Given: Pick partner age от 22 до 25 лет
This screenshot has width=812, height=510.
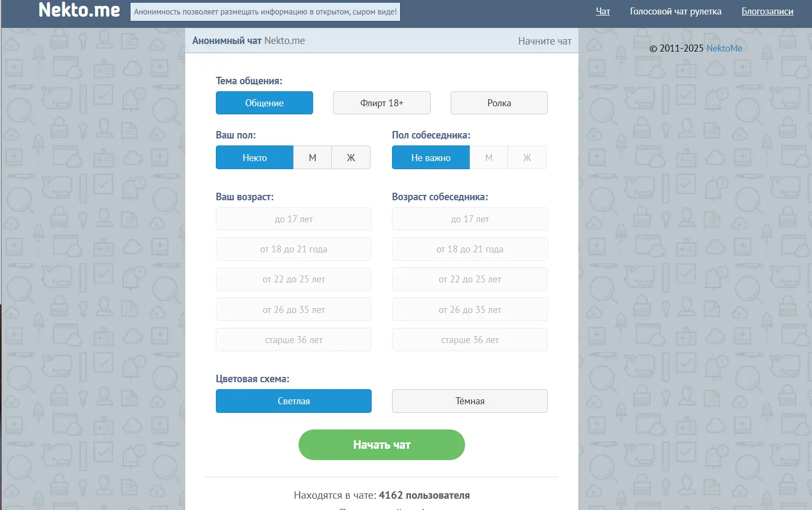Looking at the screenshot, I should [x=470, y=279].
